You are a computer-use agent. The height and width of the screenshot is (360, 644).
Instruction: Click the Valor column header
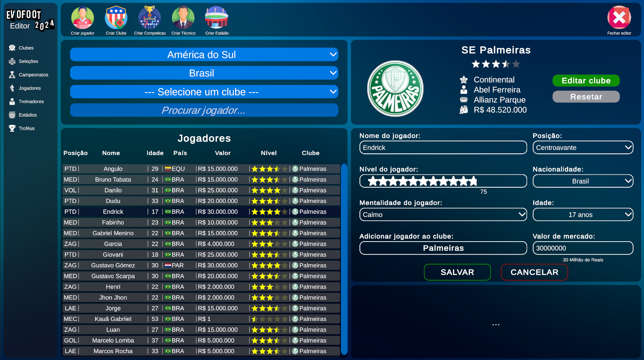pos(222,153)
